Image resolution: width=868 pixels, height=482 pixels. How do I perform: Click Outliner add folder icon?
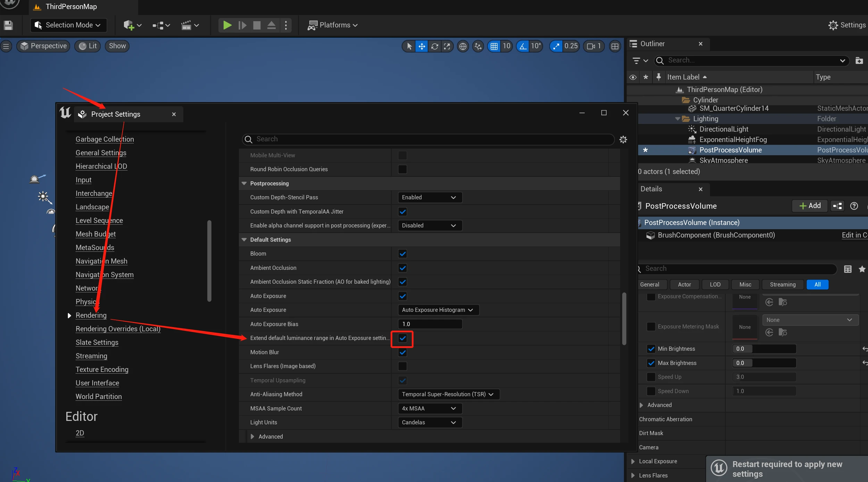coord(859,61)
